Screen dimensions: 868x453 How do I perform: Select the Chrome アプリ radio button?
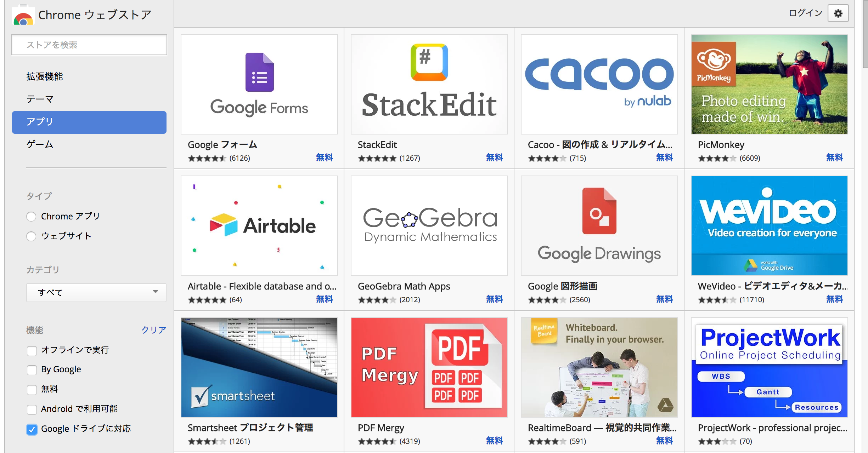point(31,216)
